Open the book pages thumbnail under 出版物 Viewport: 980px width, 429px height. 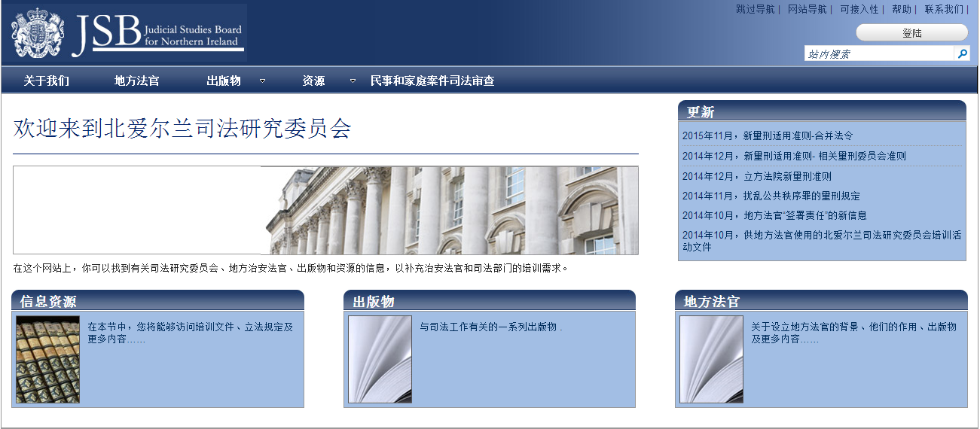(380, 360)
